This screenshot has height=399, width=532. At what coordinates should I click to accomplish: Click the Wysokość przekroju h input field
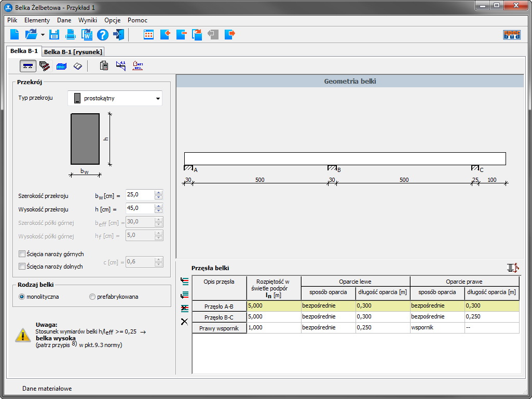tap(140, 209)
